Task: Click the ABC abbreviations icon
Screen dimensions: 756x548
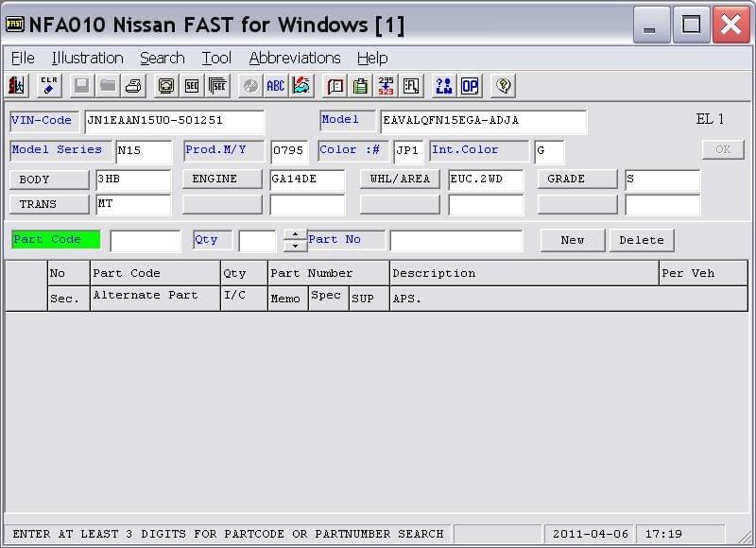Action: pyautogui.click(x=275, y=86)
